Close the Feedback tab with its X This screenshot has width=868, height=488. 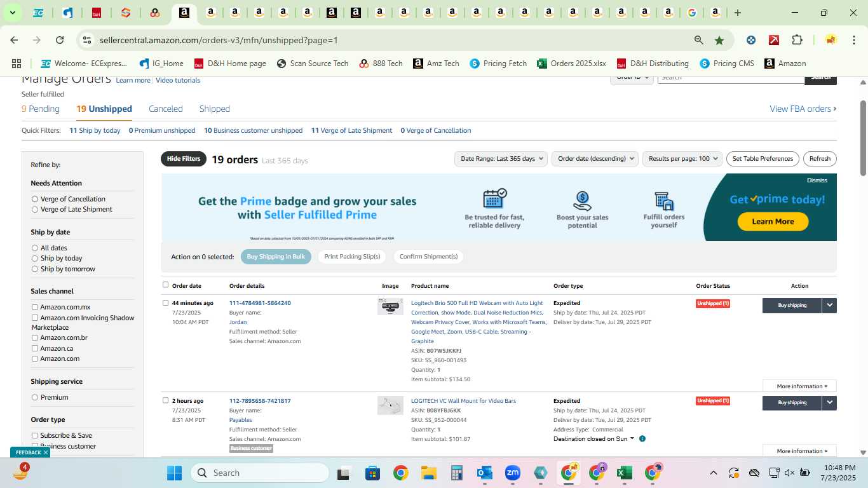(46, 452)
